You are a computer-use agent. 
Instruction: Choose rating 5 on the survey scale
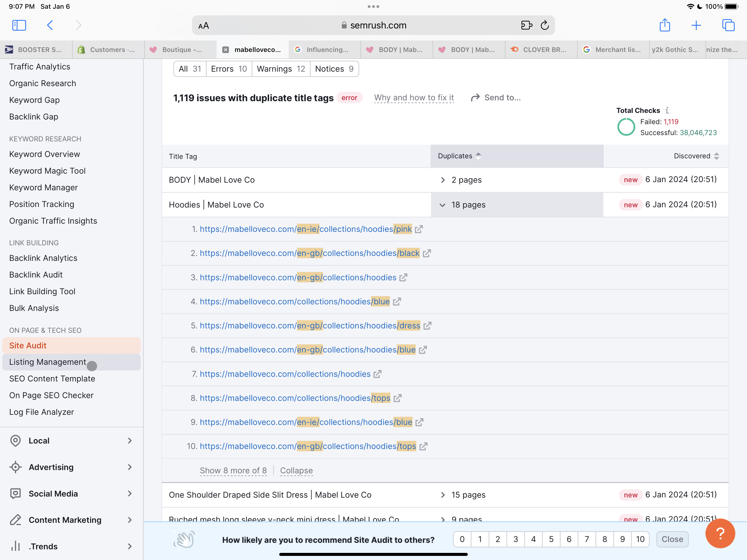(551, 539)
